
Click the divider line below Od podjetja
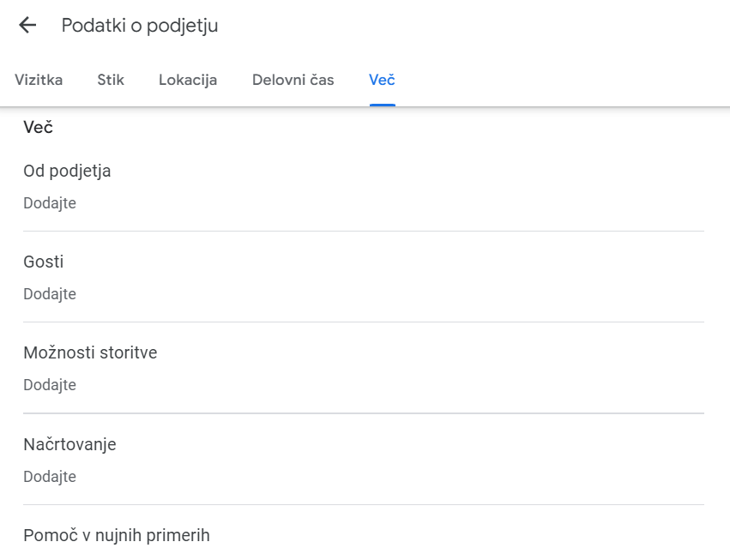(x=364, y=232)
